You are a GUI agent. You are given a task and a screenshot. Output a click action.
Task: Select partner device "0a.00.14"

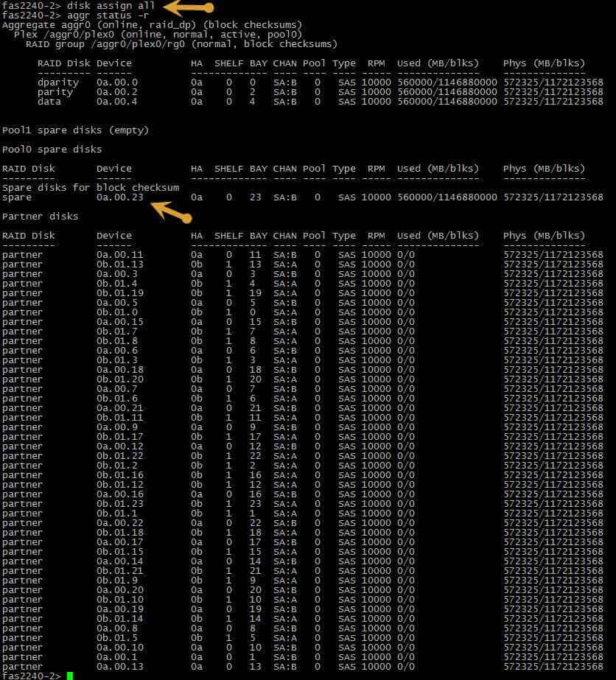coord(119,561)
